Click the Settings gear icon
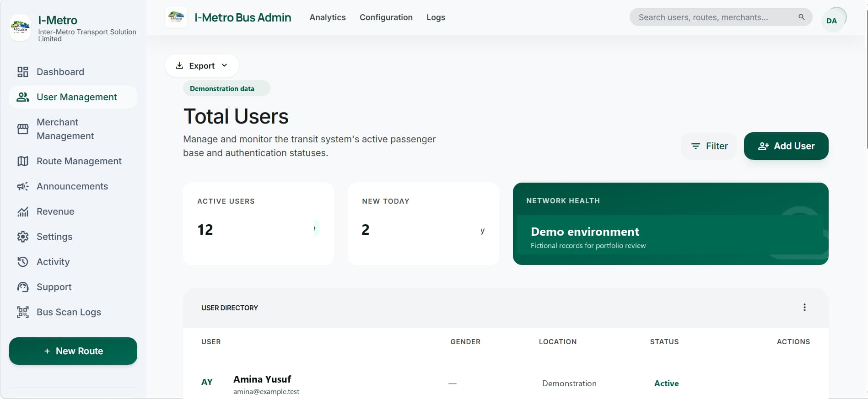 (23, 237)
